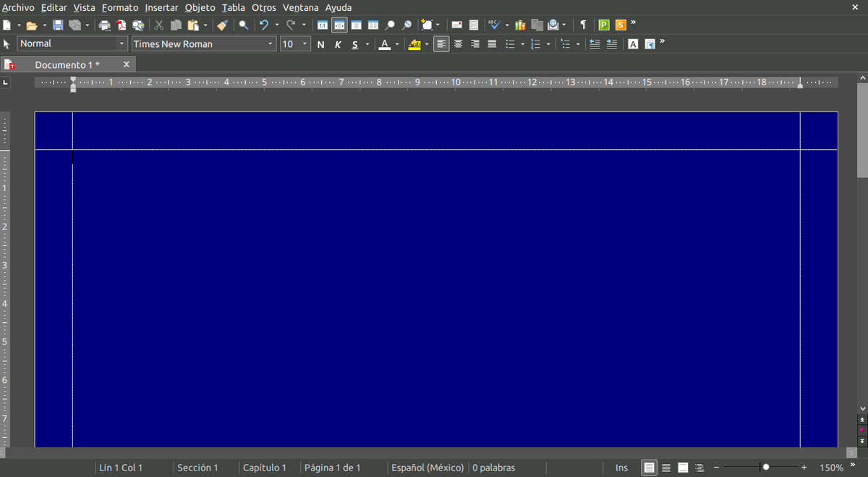Set zoom to actual size 1:1

pos(323,25)
